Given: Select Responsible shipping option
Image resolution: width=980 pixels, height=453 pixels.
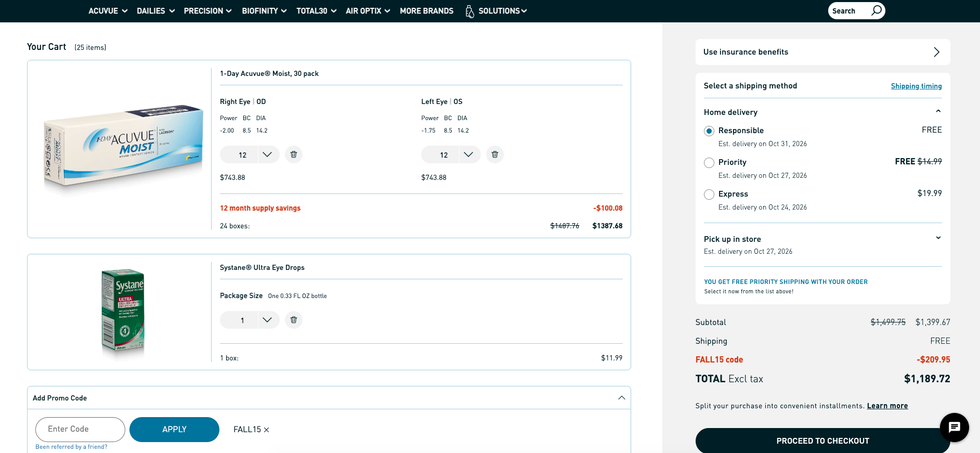Looking at the screenshot, I should tap(709, 131).
